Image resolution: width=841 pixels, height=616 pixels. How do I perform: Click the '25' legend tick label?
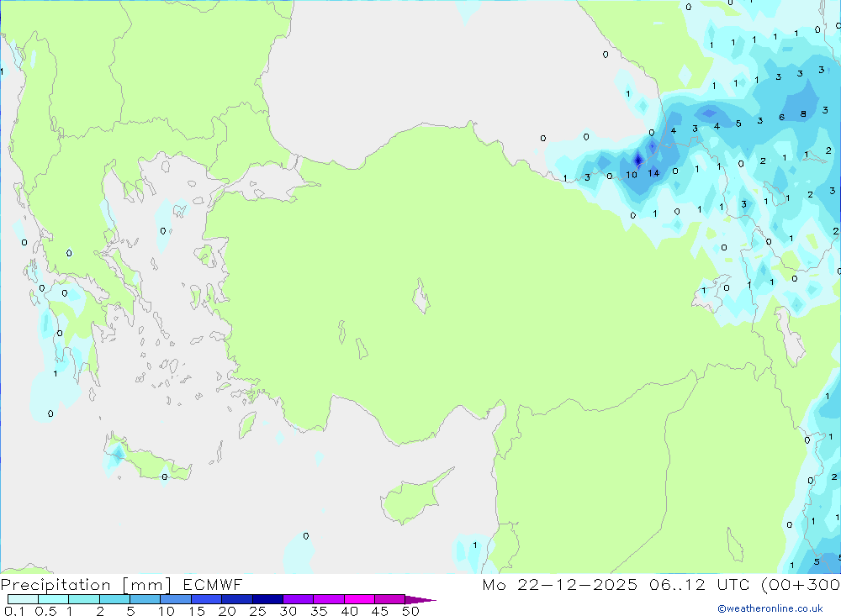257,611
